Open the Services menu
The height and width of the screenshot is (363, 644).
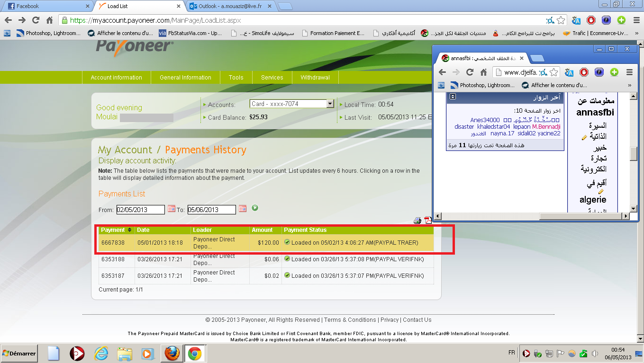pyautogui.click(x=272, y=78)
